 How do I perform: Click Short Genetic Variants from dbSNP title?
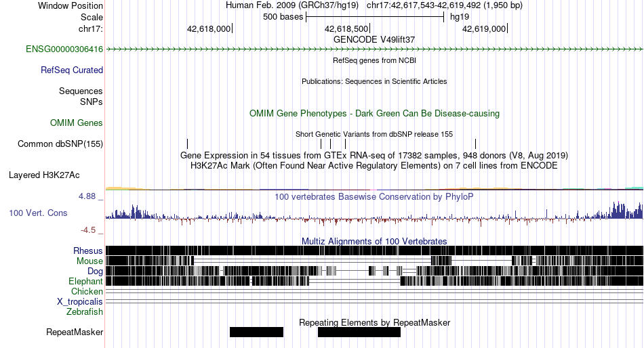(374, 134)
